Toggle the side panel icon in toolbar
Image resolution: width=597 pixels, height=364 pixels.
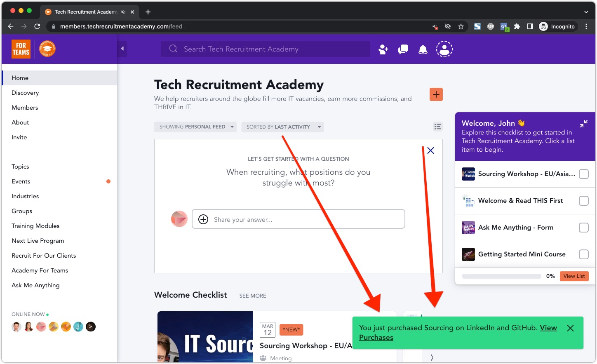point(530,26)
